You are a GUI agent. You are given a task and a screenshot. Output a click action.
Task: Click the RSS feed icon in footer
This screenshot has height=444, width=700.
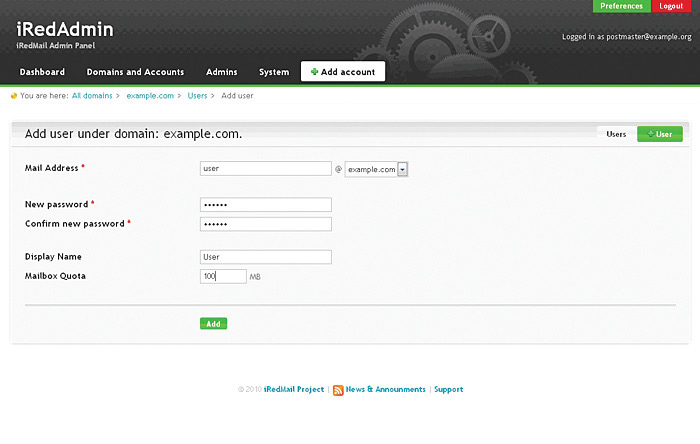tap(338, 390)
